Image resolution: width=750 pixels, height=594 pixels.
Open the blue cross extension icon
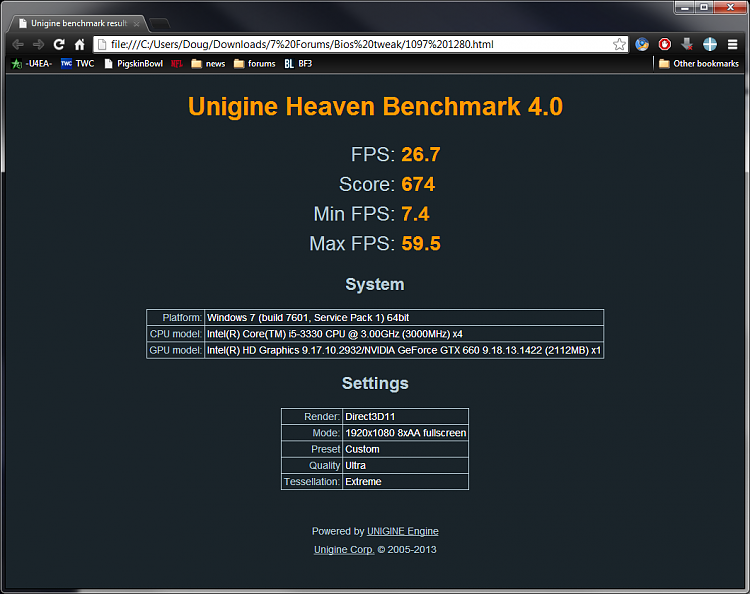[x=710, y=44]
